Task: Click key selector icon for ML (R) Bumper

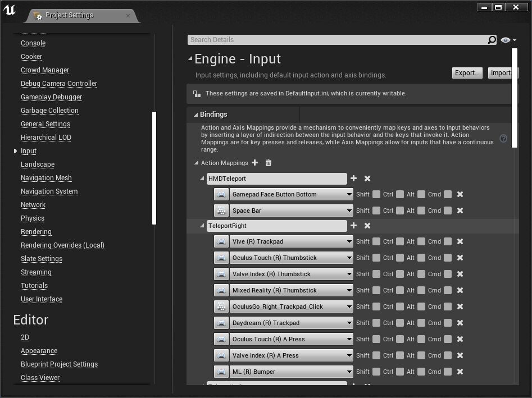Action: pyautogui.click(x=221, y=372)
